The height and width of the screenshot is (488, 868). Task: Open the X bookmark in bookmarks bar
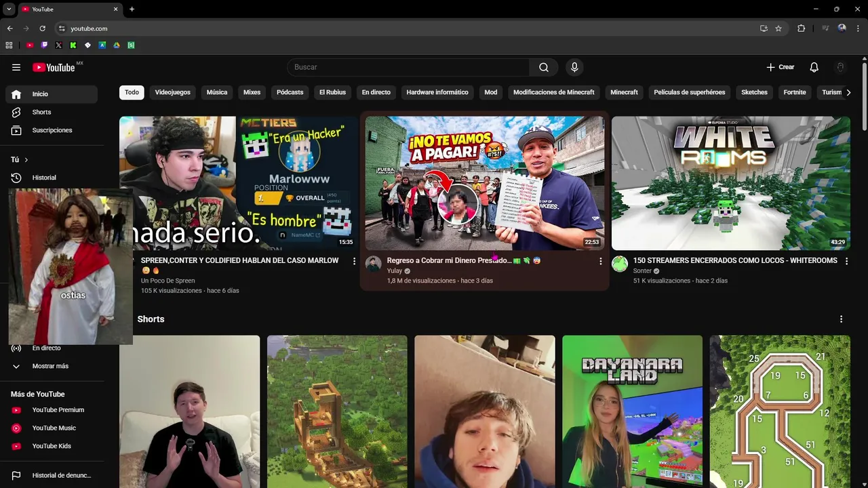point(58,45)
